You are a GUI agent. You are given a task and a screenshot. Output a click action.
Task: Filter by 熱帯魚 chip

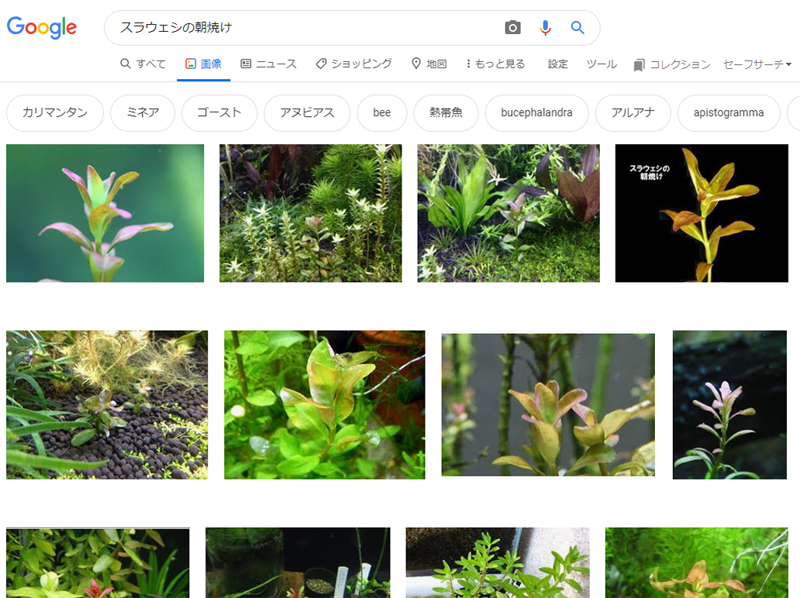(x=446, y=113)
